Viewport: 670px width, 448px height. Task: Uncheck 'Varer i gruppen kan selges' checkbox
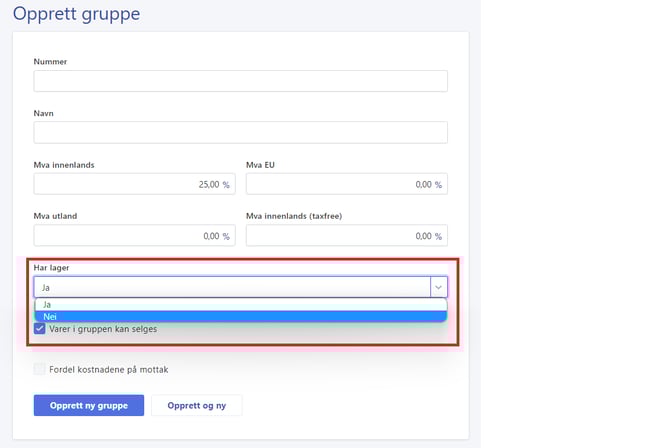point(40,329)
